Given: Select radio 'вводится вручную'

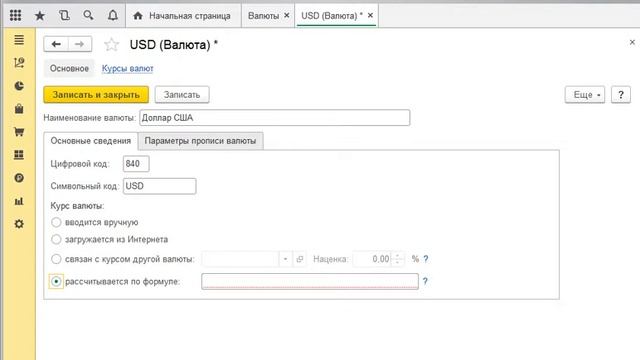Looking at the screenshot, I should coord(56,222).
